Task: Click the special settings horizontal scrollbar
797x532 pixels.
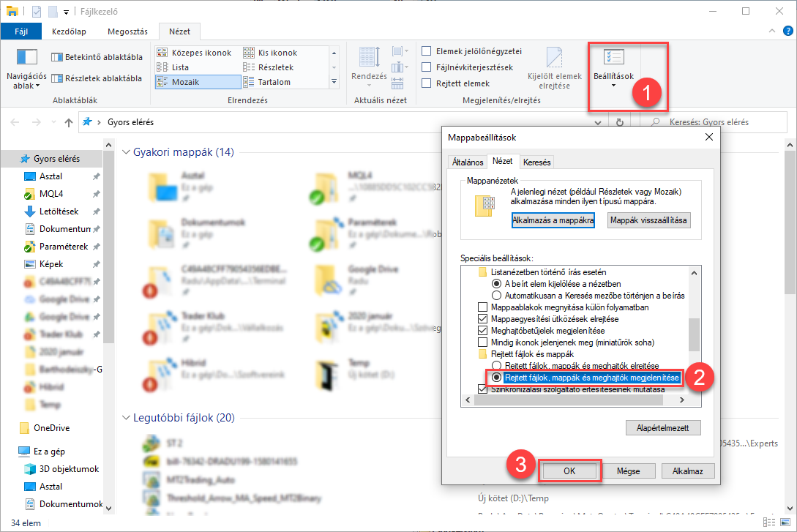Action: pos(568,400)
